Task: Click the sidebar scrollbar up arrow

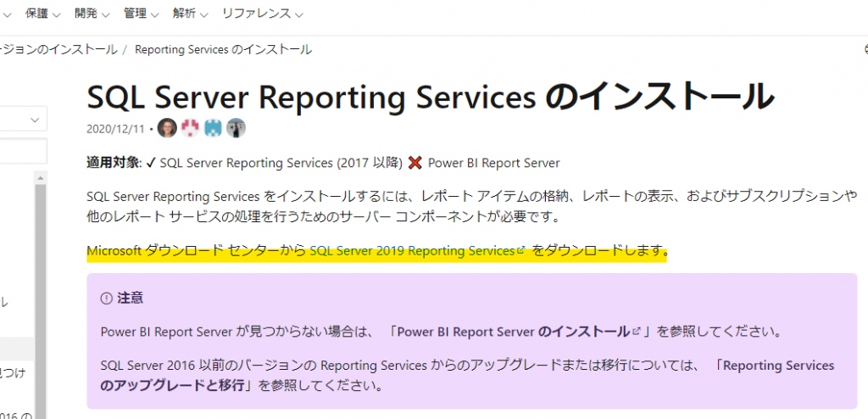Action: coord(40,176)
